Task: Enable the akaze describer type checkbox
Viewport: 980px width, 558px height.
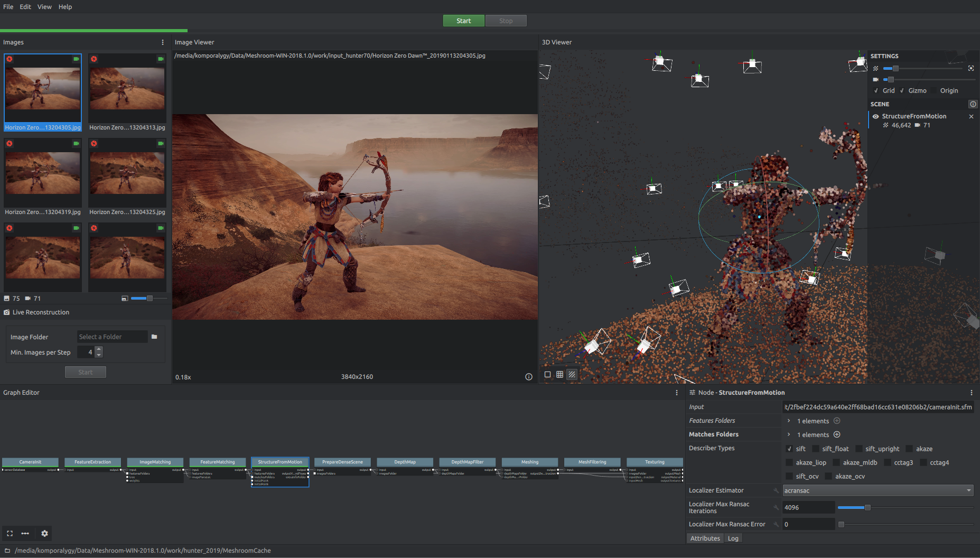Action: (x=909, y=449)
